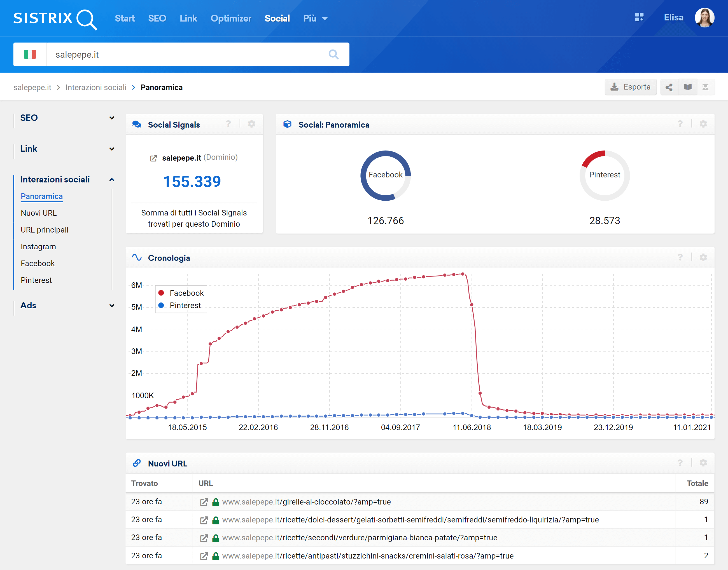Viewport: 728px width, 570px height.
Task: Click the Social Signals speech bubbles icon
Action: click(137, 125)
